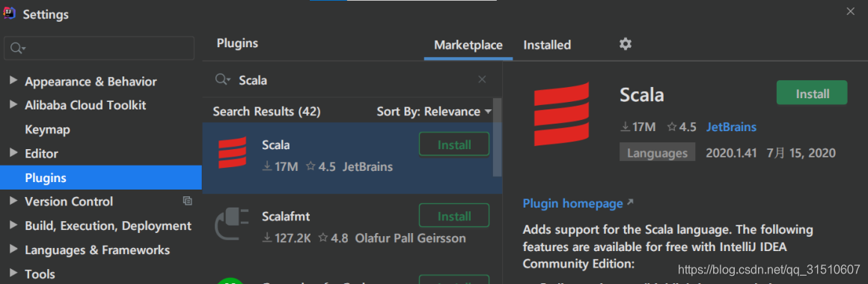The width and height of the screenshot is (868, 284).
Task: Select Keymap in the settings tree
Action: [47, 129]
